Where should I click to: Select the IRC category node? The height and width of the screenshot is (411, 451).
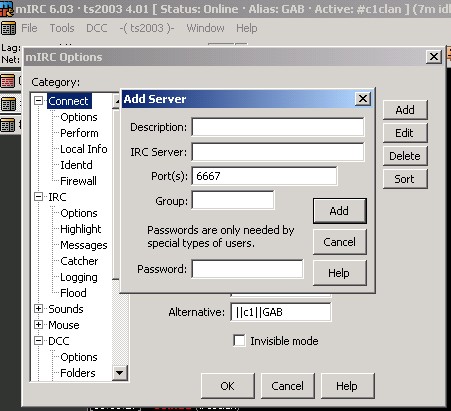(x=57, y=197)
